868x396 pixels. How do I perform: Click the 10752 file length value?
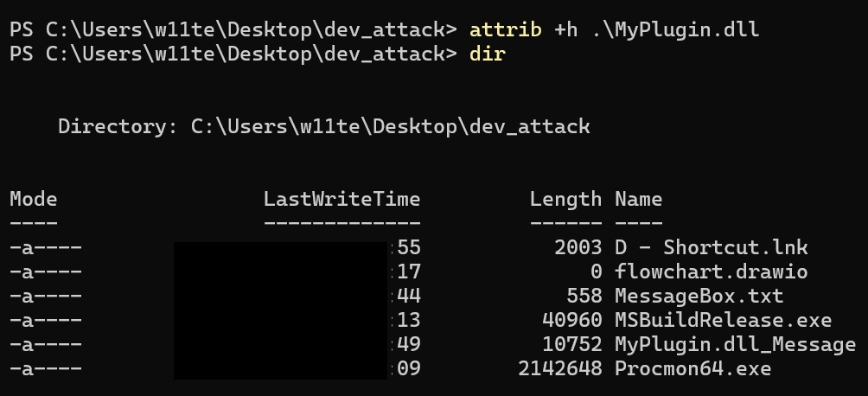[x=571, y=345]
